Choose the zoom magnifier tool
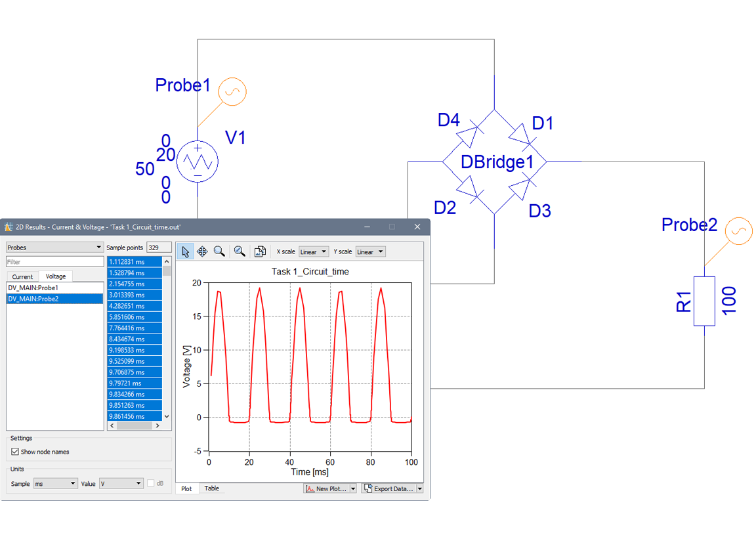Screen dimensions: 756x541 click(219, 251)
